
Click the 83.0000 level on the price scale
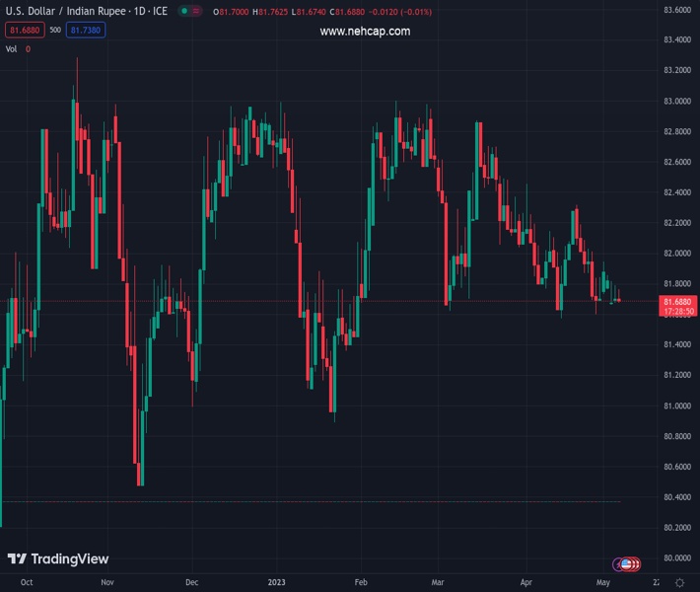676,102
